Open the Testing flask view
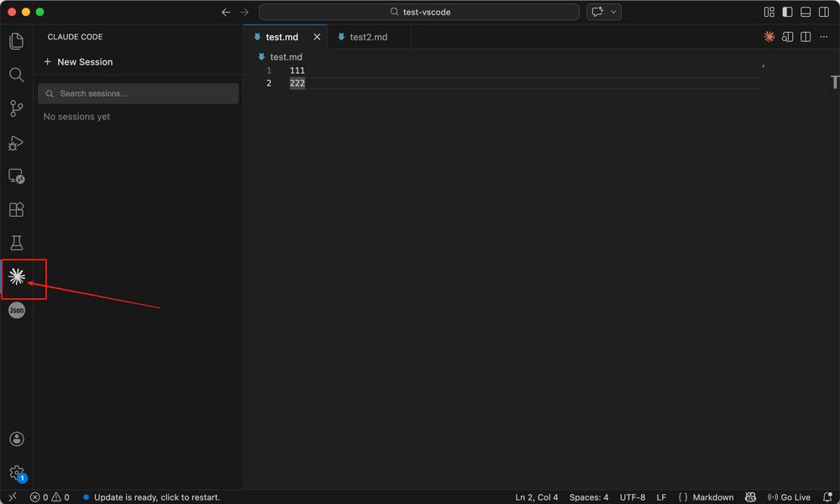Screen dimensions: 840x504 (x=16, y=243)
